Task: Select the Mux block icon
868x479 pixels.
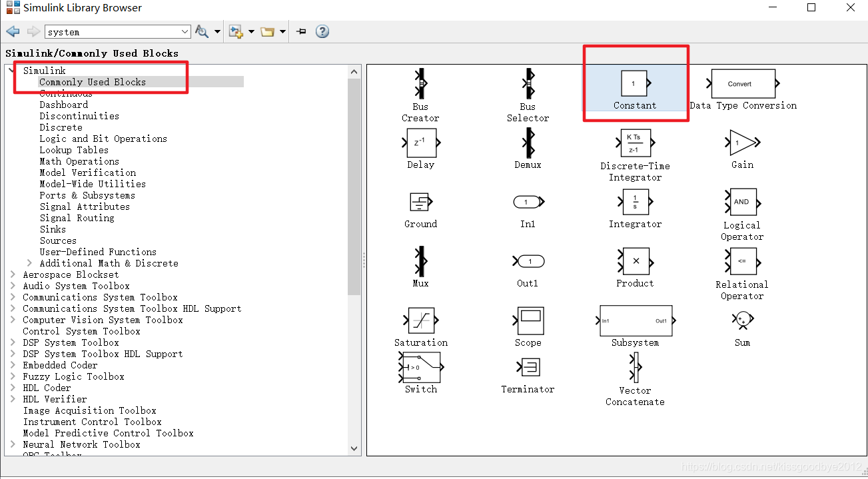Action: click(420, 261)
